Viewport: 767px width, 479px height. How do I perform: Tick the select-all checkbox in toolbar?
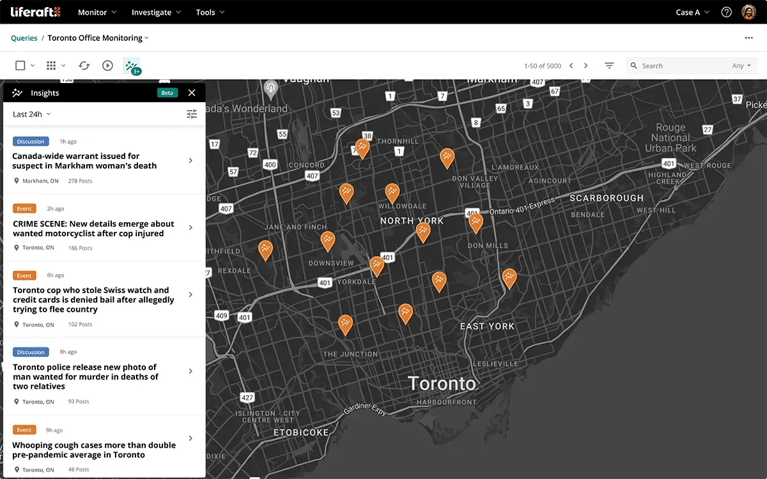pyautogui.click(x=20, y=66)
